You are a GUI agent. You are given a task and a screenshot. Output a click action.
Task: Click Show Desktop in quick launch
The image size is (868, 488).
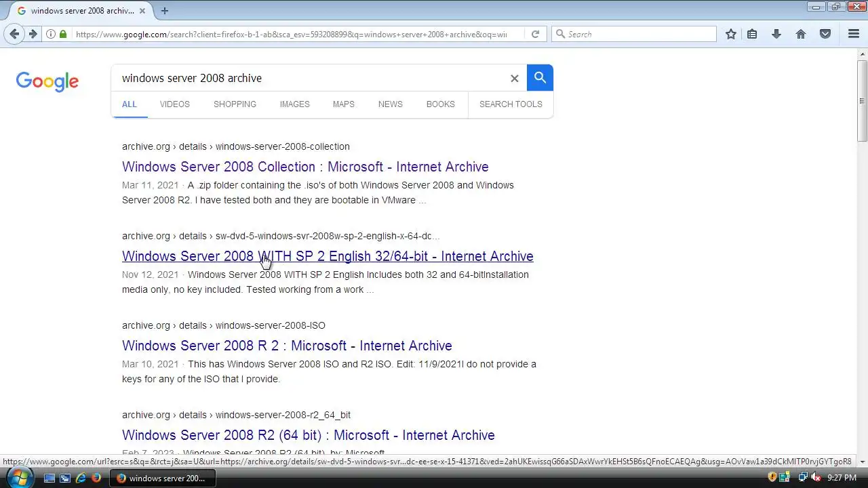click(50, 478)
